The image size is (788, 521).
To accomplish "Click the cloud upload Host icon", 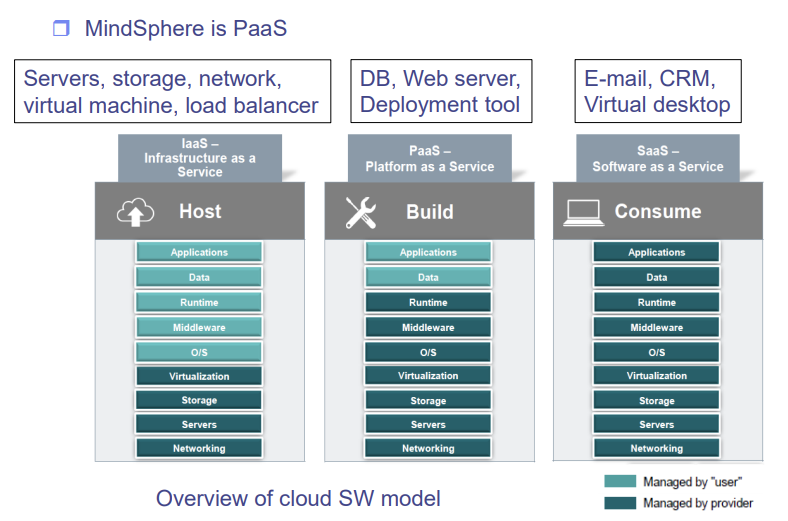I will [x=135, y=212].
